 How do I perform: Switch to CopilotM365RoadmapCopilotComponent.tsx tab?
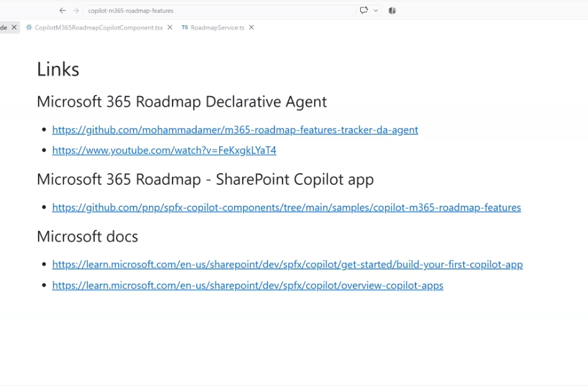coord(99,28)
